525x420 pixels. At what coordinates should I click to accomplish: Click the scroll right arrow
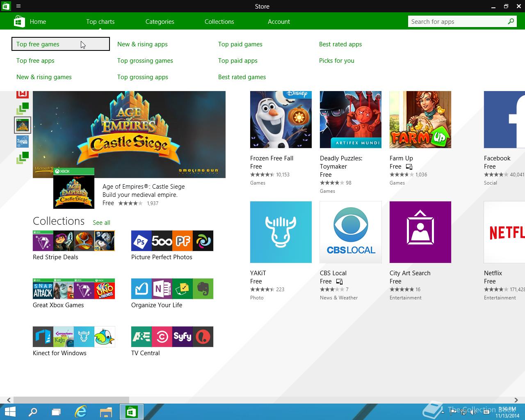[x=516, y=400]
